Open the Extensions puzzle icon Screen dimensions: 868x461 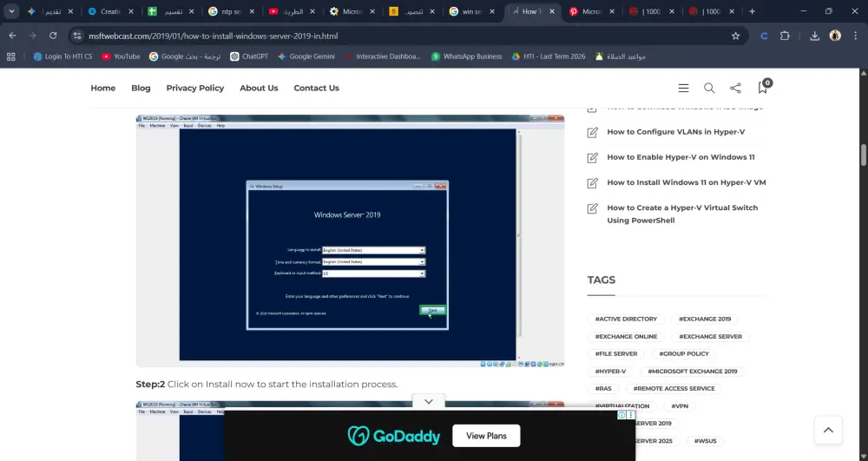(785, 36)
